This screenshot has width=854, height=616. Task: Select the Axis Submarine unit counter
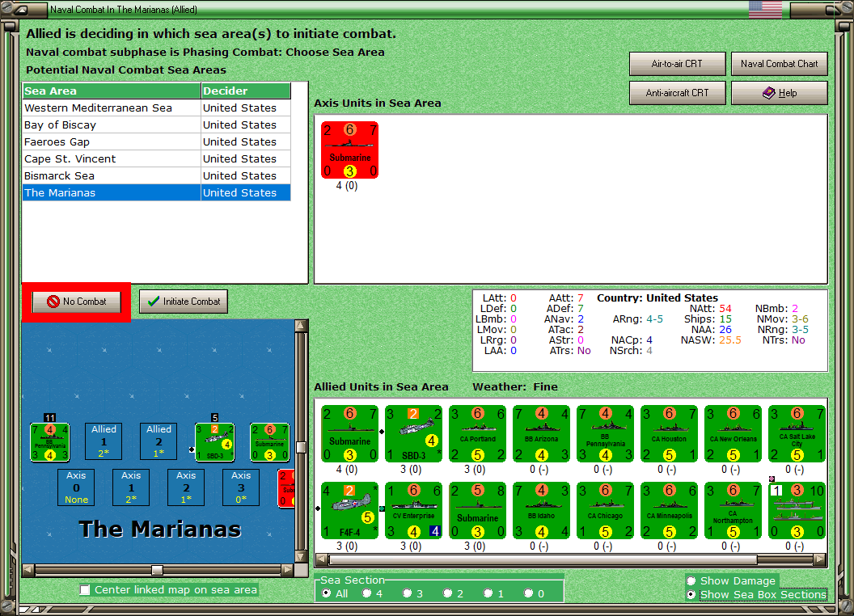(349, 150)
